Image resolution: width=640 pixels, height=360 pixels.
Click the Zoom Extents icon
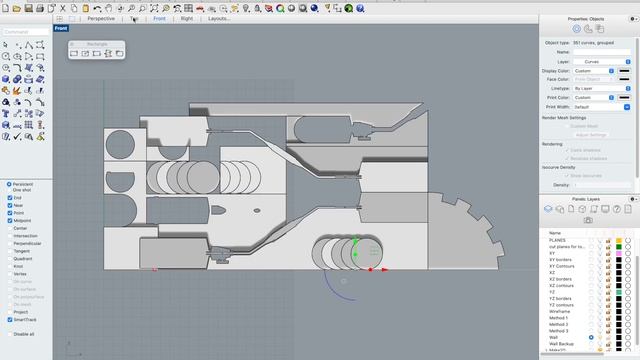pos(154,8)
